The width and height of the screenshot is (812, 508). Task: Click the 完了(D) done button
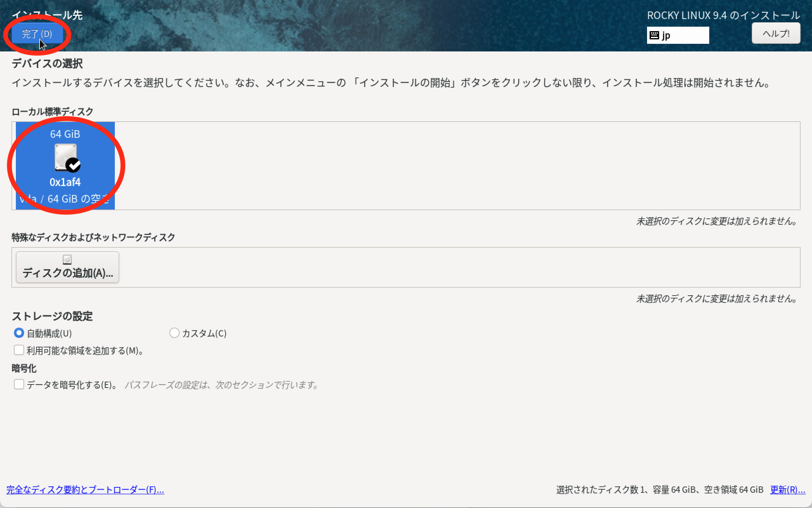(x=37, y=34)
